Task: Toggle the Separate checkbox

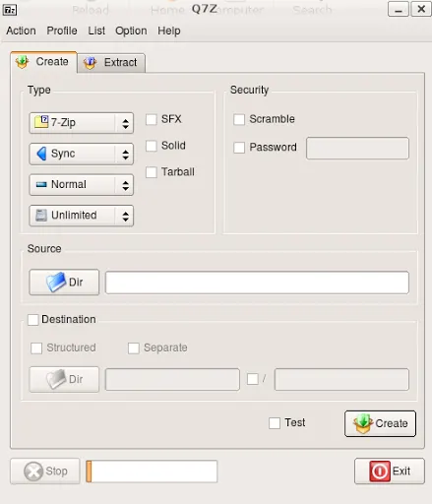Action: coord(134,348)
